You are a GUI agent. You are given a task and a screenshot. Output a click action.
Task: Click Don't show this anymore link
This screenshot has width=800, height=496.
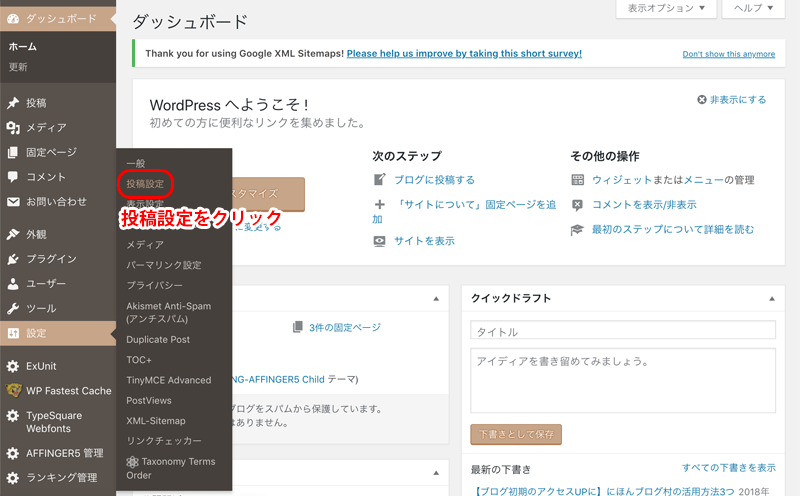729,54
